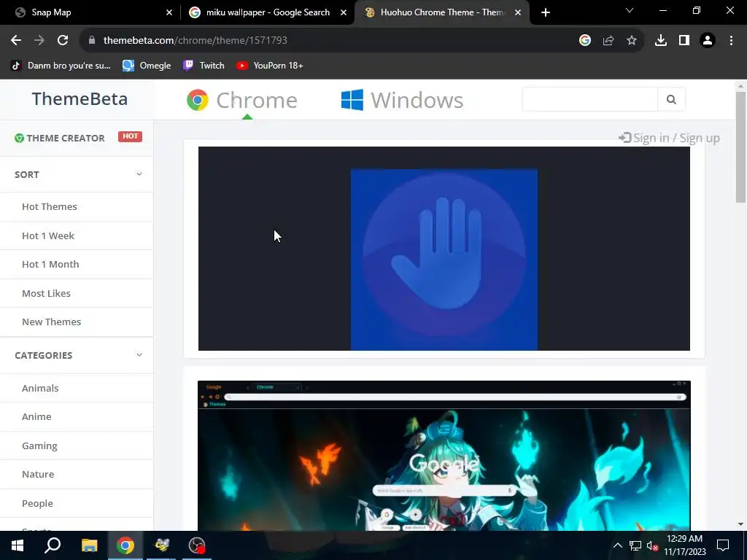The width and height of the screenshot is (747, 560).
Task: Click the Huohuo theme preview image
Action: click(444, 456)
